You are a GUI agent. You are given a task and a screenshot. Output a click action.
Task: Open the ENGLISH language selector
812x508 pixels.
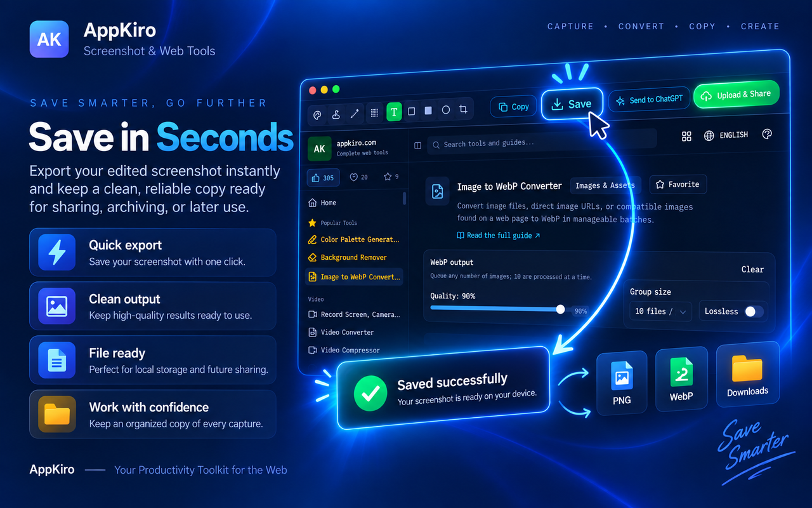click(x=726, y=135)
